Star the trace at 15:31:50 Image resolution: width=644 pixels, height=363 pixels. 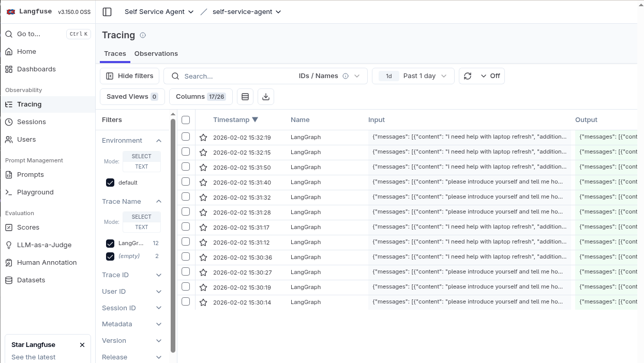(x=203, y=168)
